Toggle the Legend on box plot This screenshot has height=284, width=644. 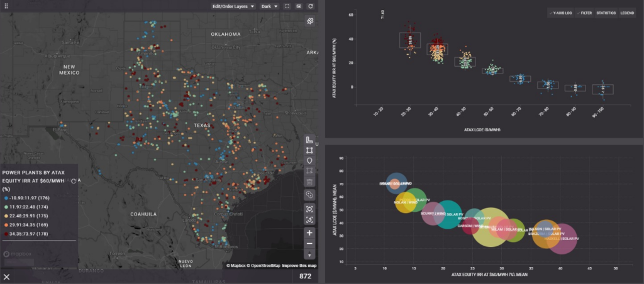pyautogui.click(x=627, y=13)
